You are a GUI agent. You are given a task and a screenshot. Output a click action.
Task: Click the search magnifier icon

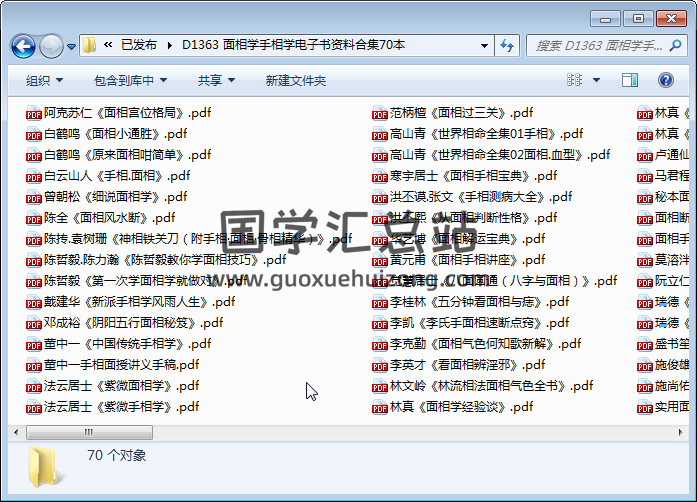(x=675, y=45)
